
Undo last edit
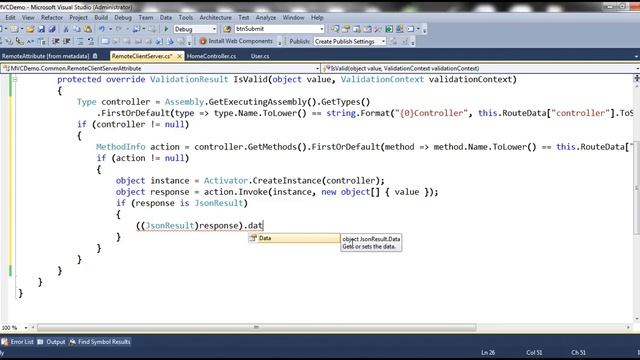[x=102, y=29]
